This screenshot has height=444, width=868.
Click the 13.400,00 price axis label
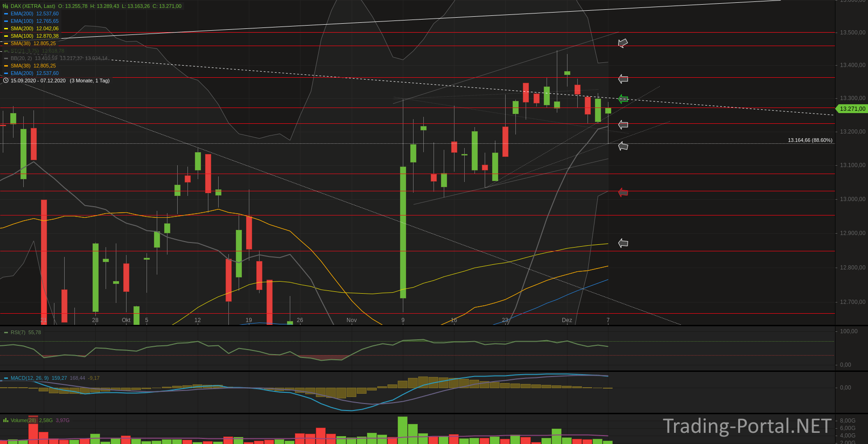(x=853, y=65)
